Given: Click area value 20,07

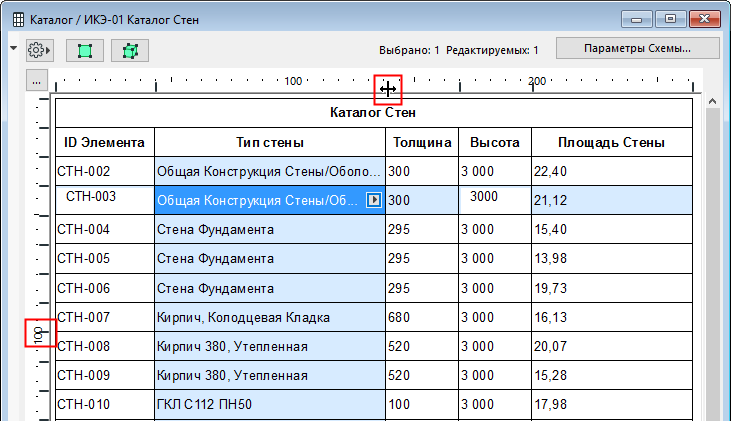Looking at the screenshot, I should [x=612, y=346].
